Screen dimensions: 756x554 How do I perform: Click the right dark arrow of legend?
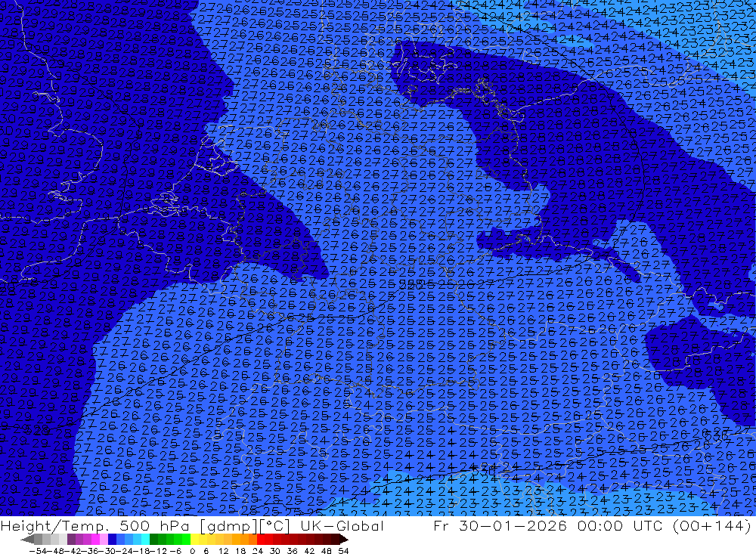(344, 539)
